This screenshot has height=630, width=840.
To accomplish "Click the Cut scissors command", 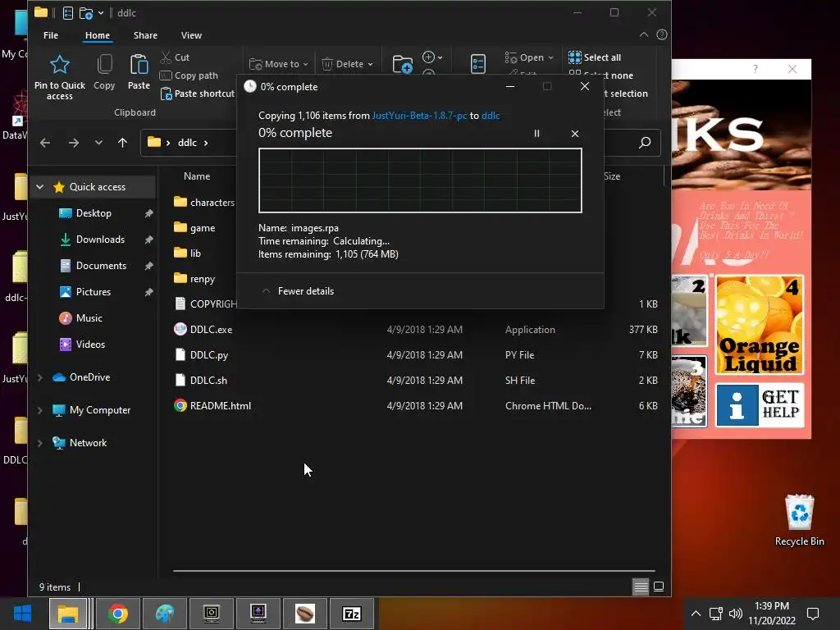I will 175,57.
